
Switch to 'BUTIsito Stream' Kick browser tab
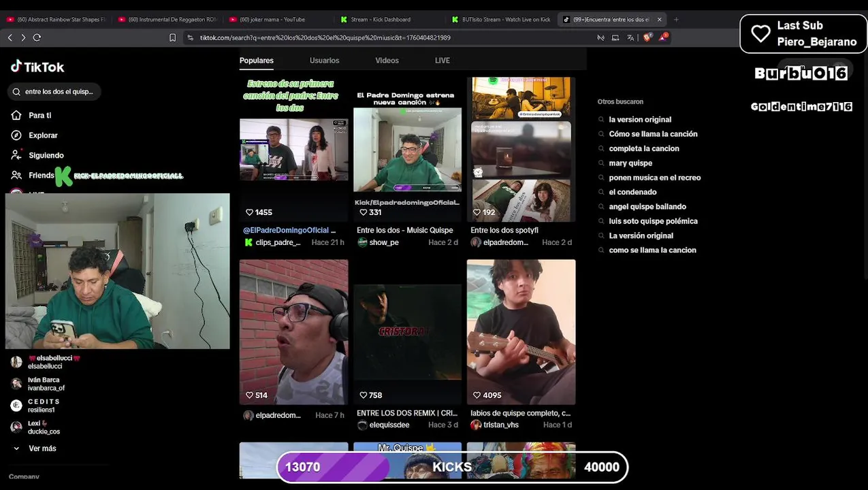coord(501,20)
